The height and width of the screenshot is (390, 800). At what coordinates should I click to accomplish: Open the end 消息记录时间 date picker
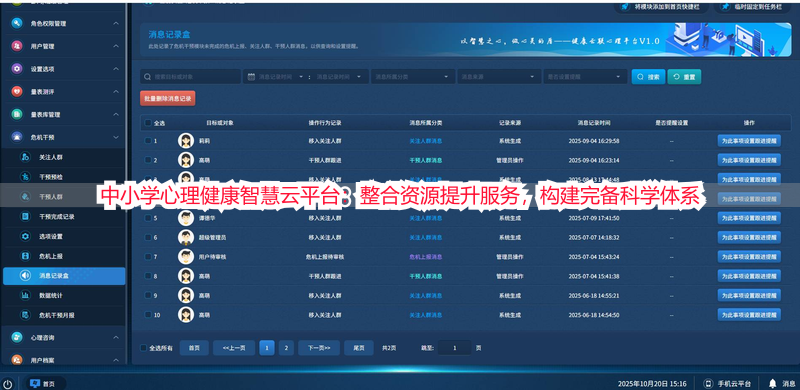pos(339,77)
